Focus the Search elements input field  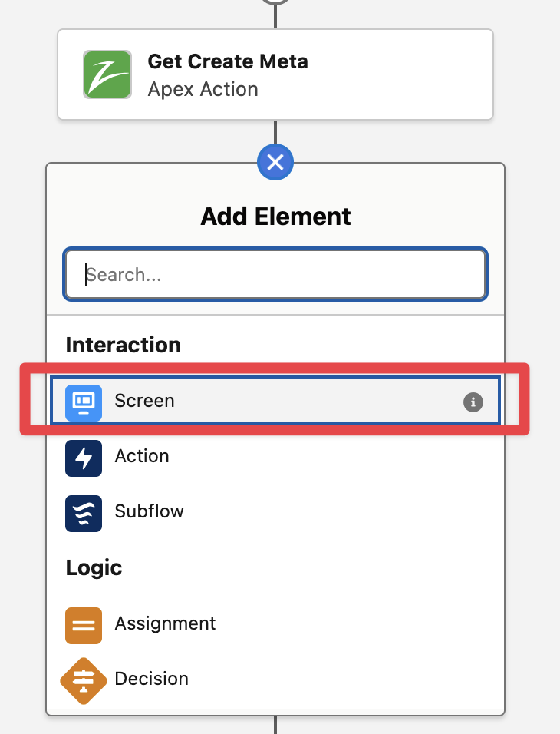pyautogui.click(x=275, y=275)
